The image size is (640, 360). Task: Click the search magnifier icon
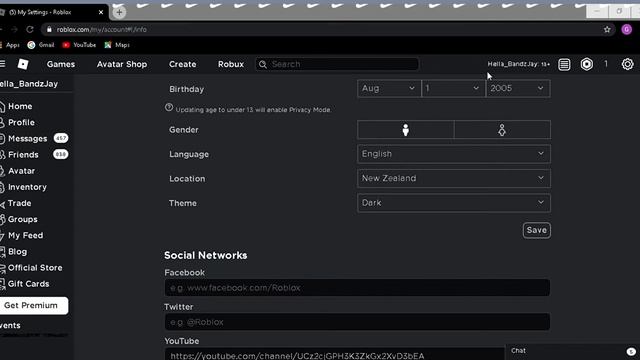point(263,64)
